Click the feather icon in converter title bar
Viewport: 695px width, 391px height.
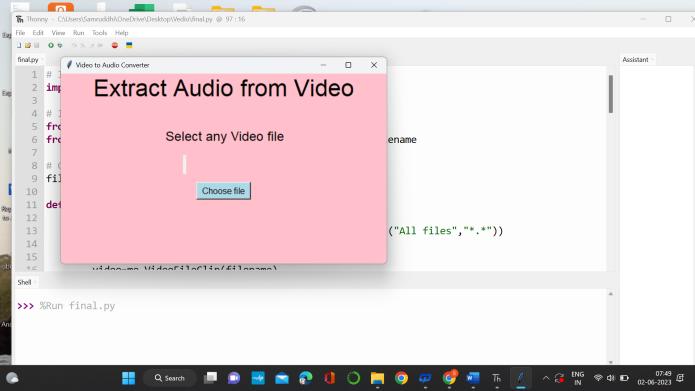pyautogui.click(x=69, y=65)
